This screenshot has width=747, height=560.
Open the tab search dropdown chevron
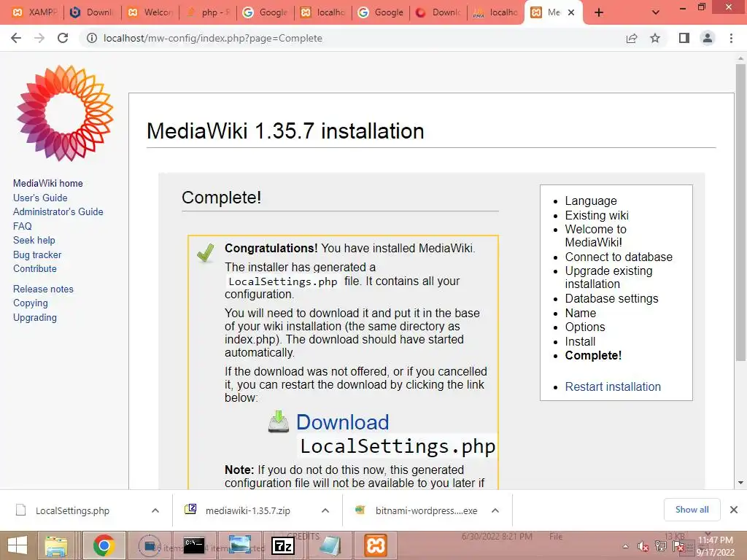point(656,12)
